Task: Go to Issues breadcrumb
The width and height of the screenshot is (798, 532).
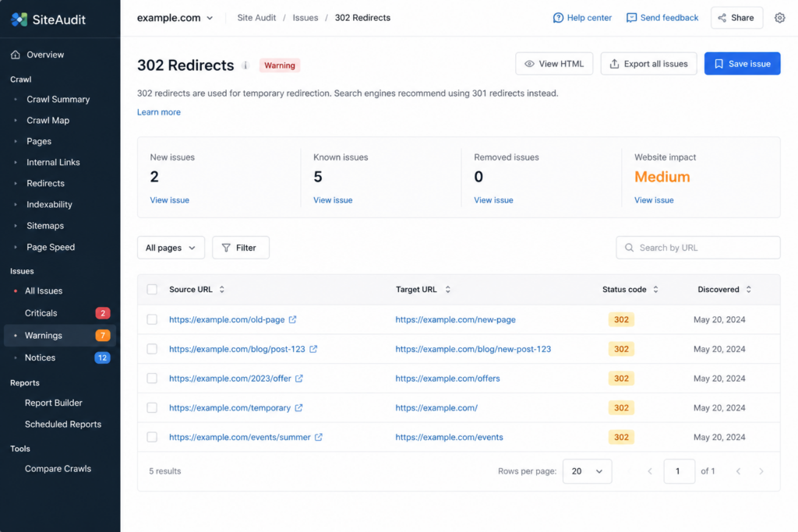Action: click(305, 18)
